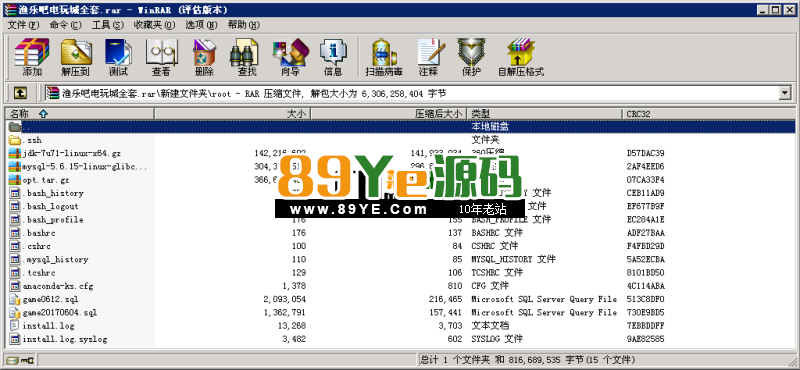
Task: Click the 解压到 (Extract To) icon
Action: click(x=76, y=57)
